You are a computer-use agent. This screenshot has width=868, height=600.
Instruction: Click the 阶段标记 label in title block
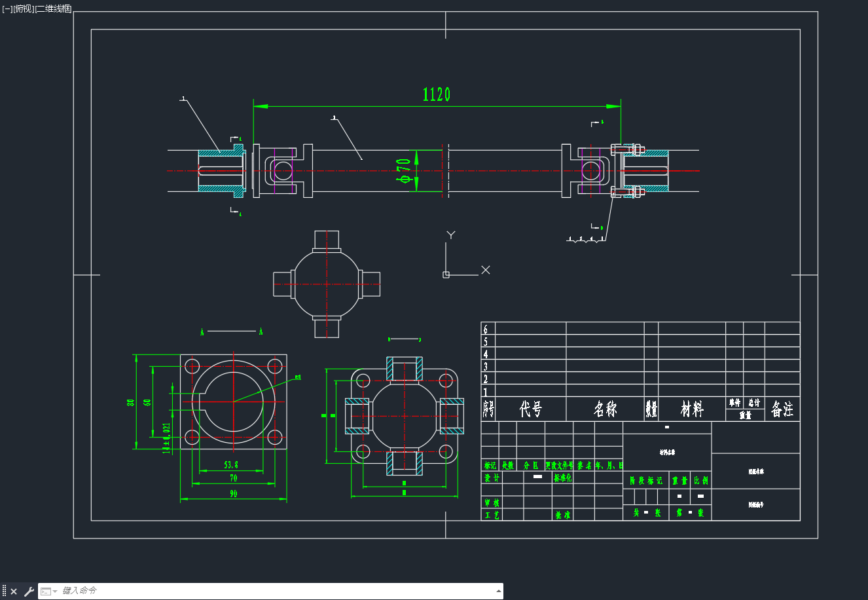tap(646, 480)
